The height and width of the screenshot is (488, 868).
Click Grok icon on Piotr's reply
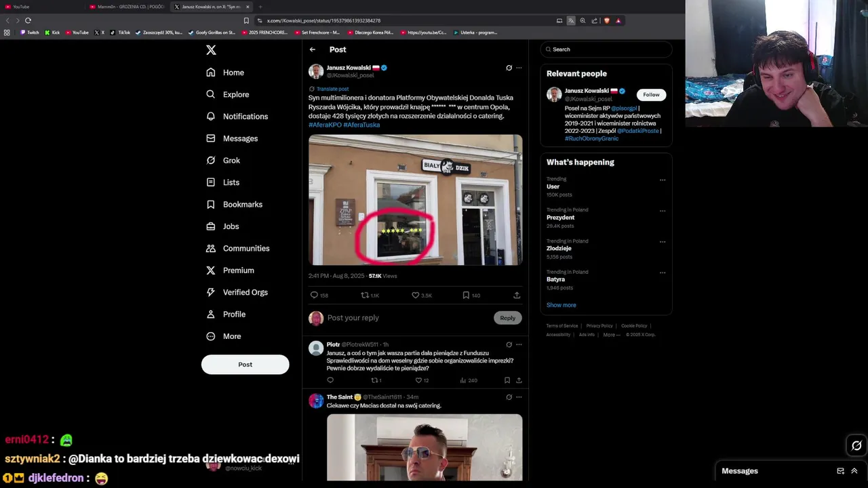coord(509,344)
